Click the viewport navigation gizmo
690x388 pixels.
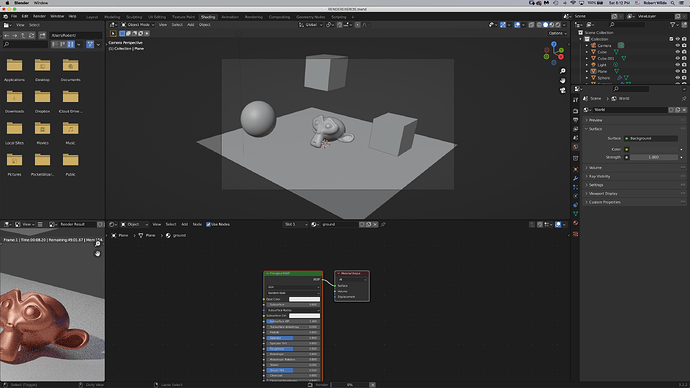tap(554, 53)
